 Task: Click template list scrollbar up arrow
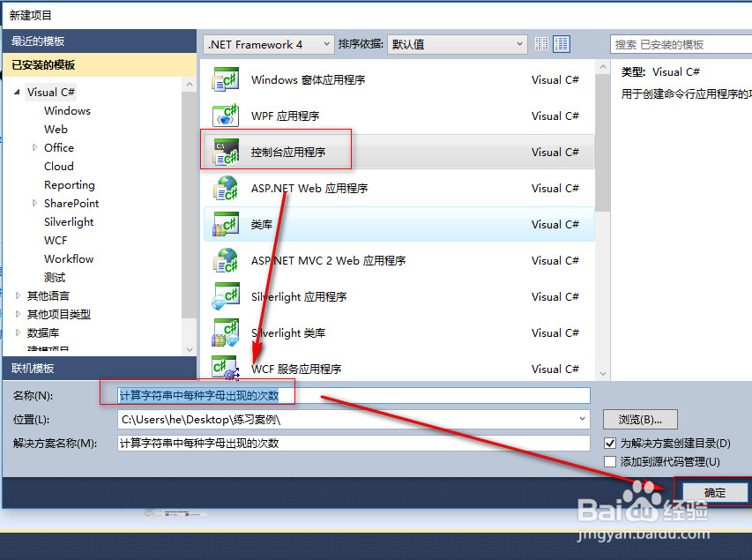[x=603, y=67]
